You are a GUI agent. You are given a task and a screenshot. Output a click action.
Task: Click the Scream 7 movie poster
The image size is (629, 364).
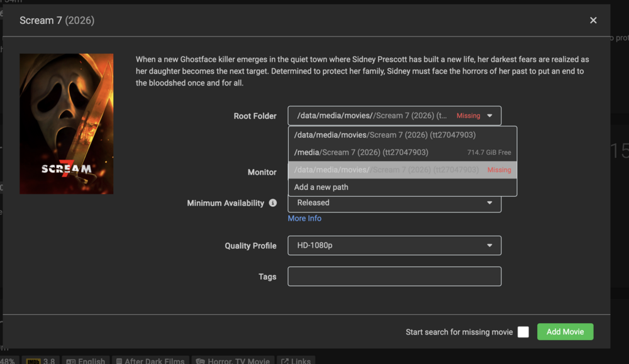point(67,124)
